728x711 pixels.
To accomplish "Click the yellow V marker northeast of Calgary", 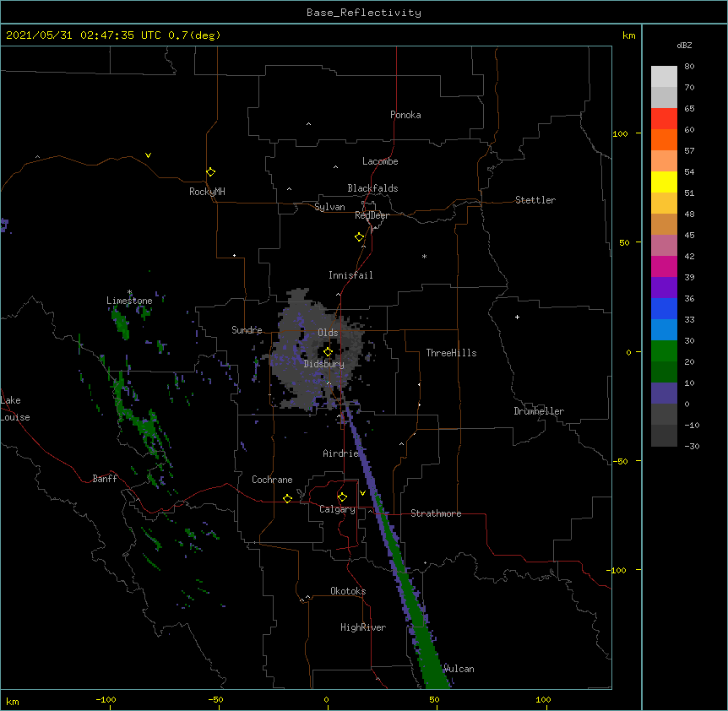I will click(x=362, y=493).
